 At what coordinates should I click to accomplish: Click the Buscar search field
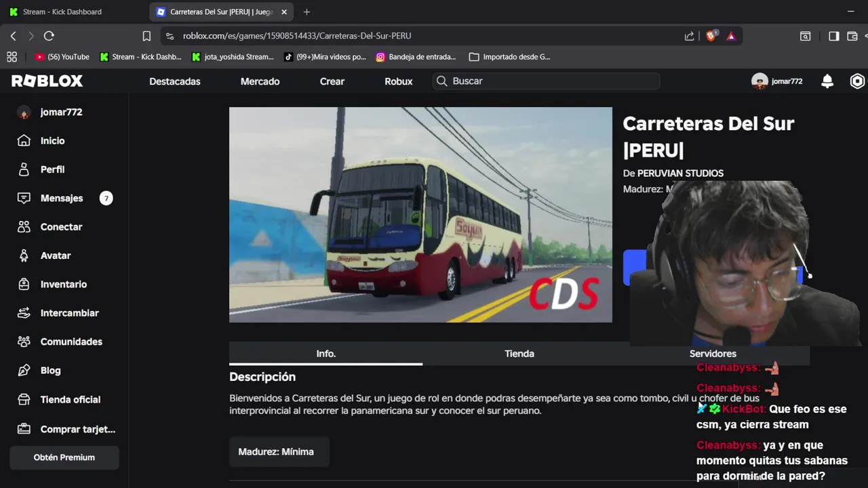[547, 81]
